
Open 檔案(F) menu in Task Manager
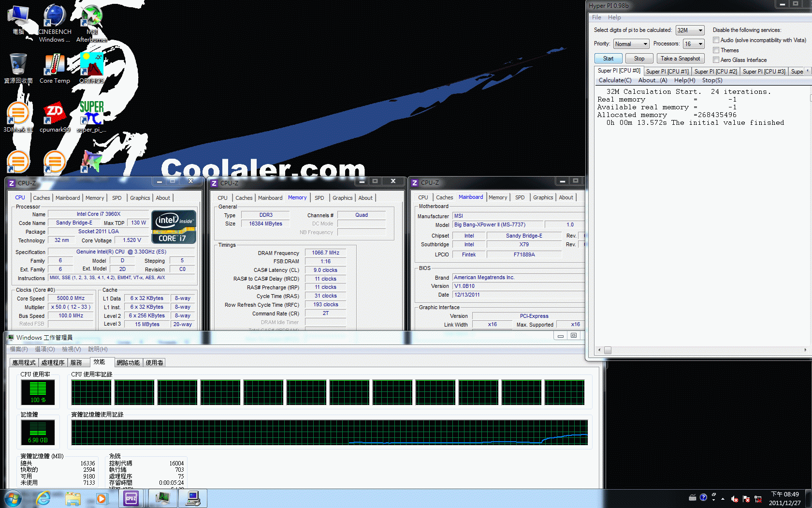pos(19,349)
